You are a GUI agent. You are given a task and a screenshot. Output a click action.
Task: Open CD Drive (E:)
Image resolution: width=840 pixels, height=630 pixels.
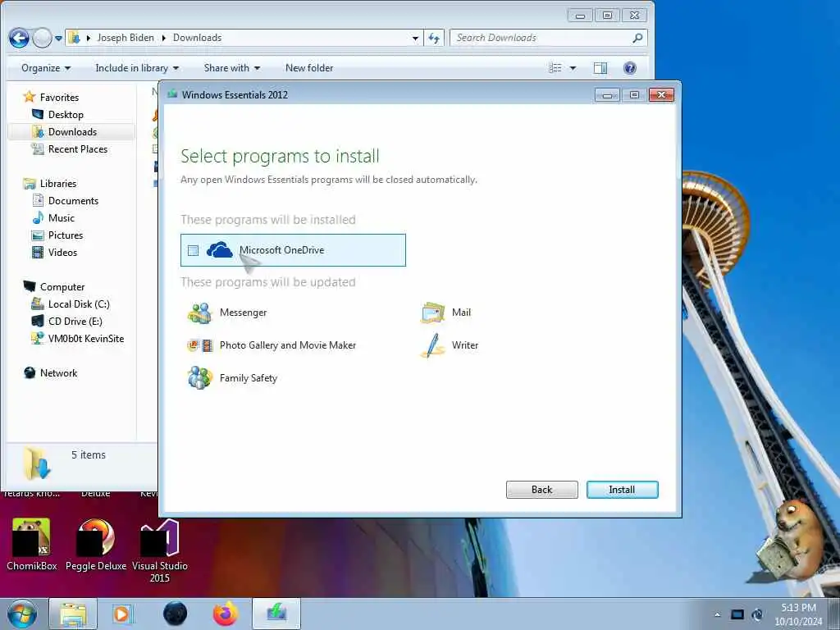pyautogui.click(x=75, y=322)
